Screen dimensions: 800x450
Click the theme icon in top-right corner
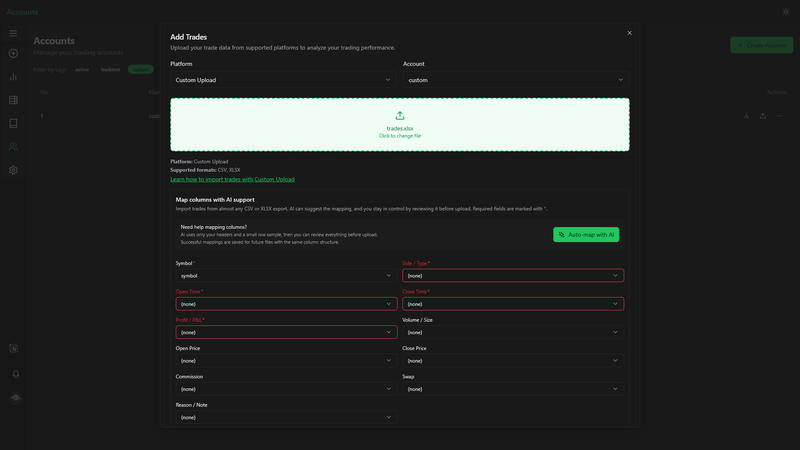(786, 11)
